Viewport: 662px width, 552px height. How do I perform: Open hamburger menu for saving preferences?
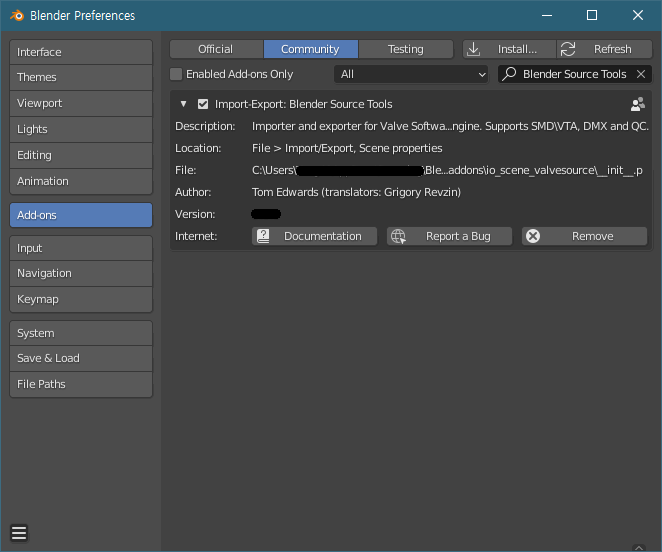pos(19,533)
